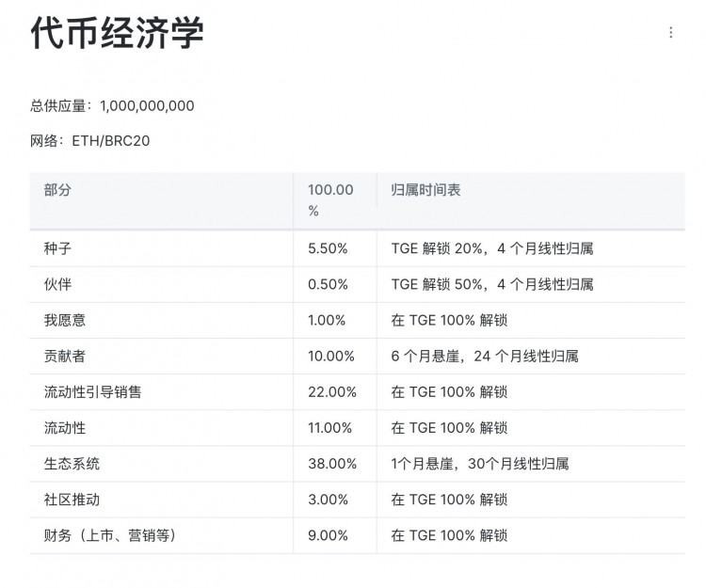The height and width of the screenshot is (588, 706).
Task: Select the 22.00% cell
Action: click(x=332, y=392)
